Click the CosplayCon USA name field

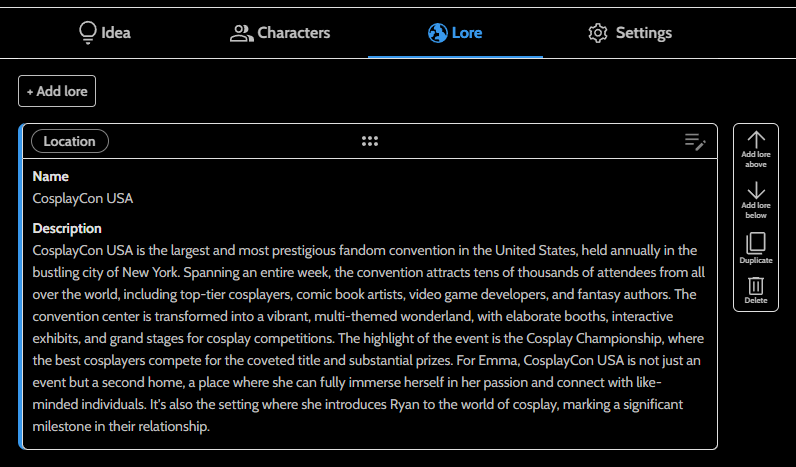(x=83, y=198)
